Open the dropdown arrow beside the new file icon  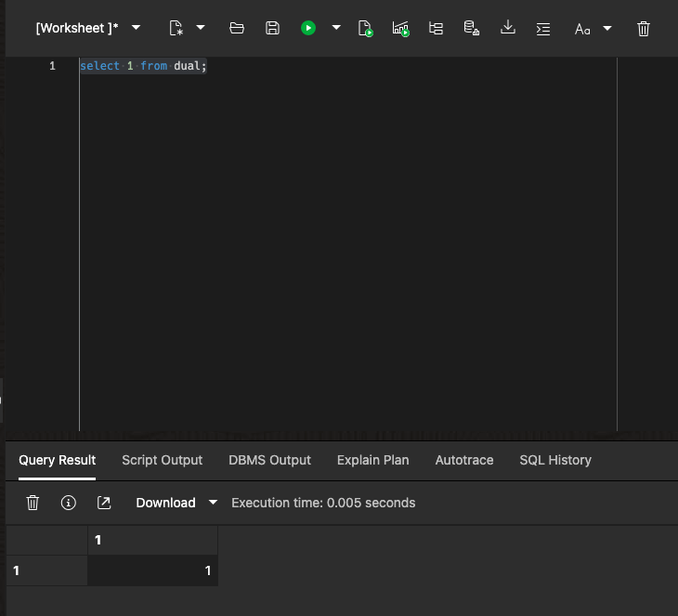pos(201,29)
